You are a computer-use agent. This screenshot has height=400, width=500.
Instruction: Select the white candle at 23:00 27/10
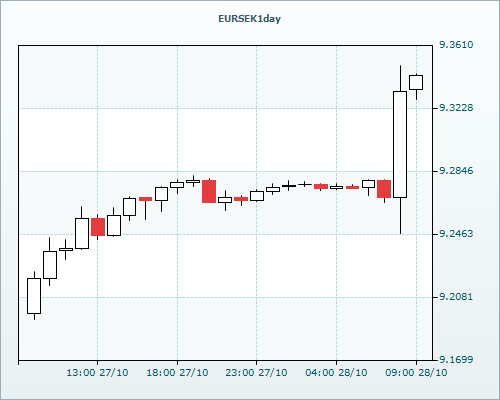click(257, 196)
